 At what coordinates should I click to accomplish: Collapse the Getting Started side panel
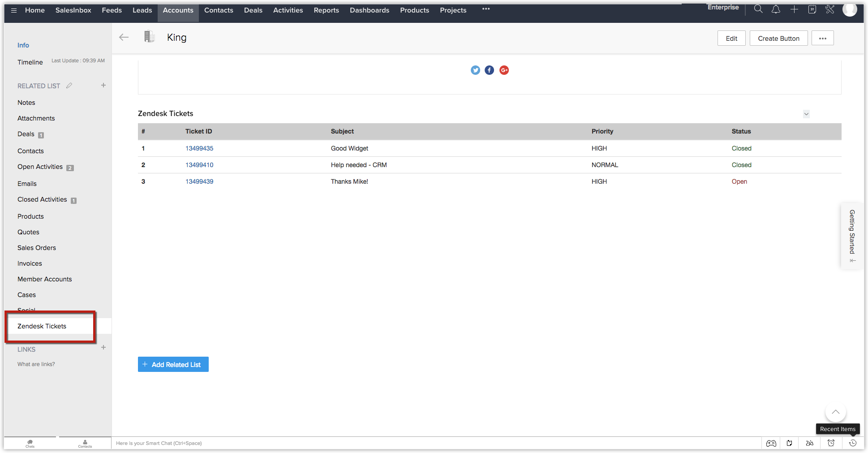point(852,260)
